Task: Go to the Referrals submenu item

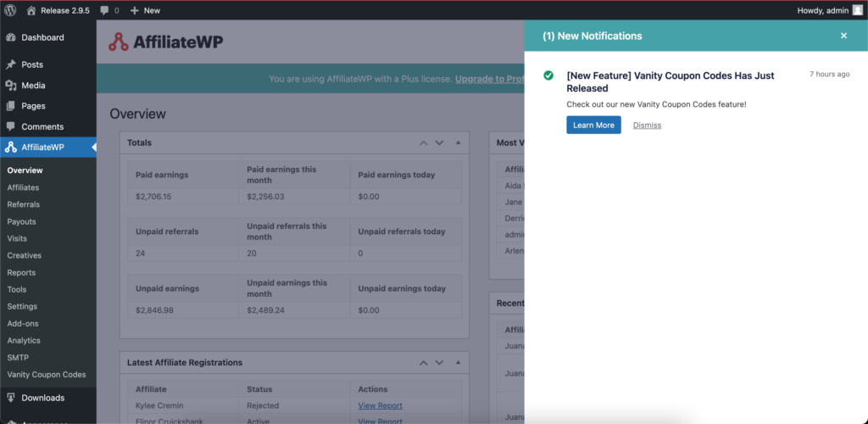Action: click(x=23, y=204)
